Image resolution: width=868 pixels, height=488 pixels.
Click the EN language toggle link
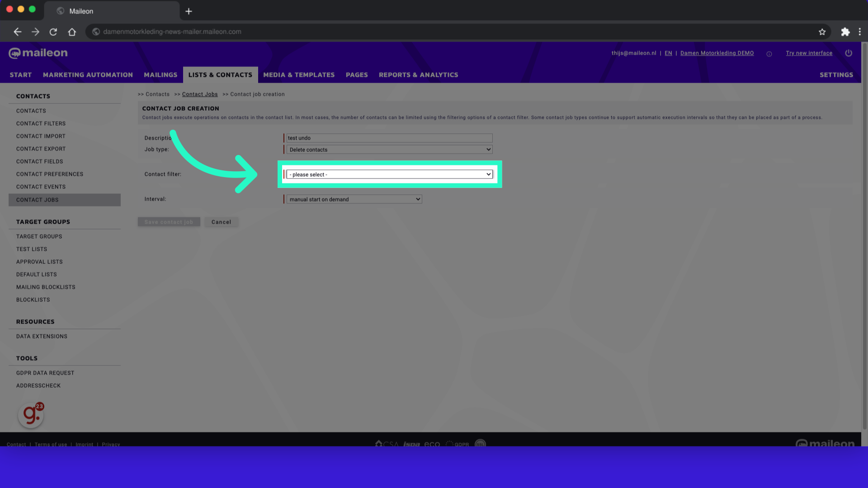pos(668,53)
